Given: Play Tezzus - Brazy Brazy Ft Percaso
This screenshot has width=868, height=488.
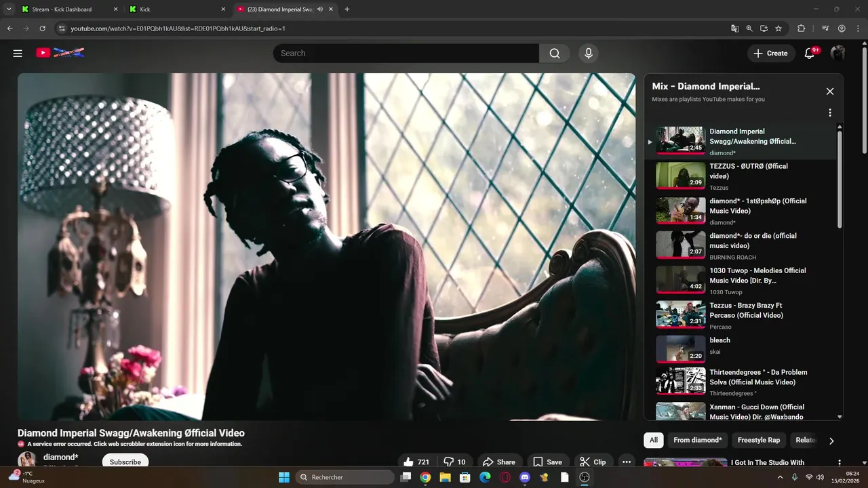Looking at the screenshot, I should (x=741, y=315).
